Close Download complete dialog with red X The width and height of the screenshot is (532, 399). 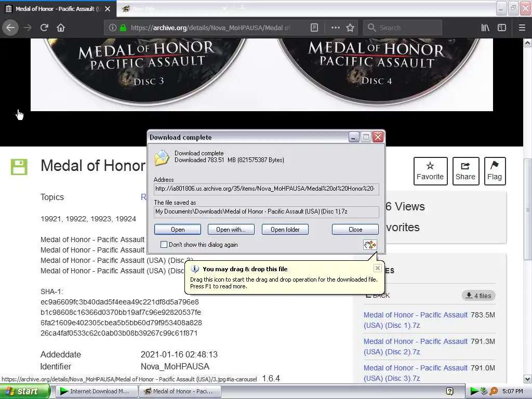(x=378, y=137)
